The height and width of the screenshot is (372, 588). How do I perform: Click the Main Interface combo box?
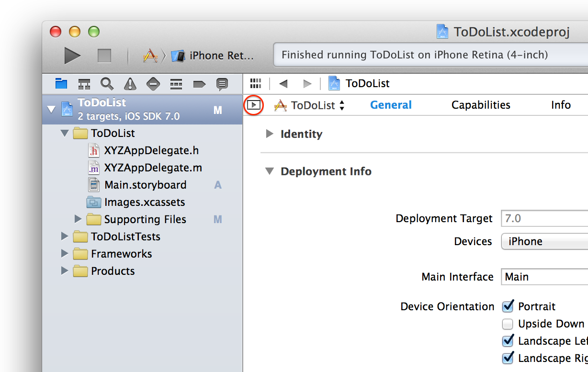[544, 277]
